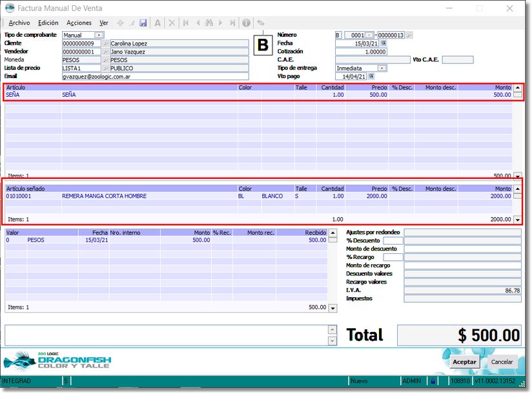Open the Cliente lookup search icon
The width and height of the screenshot is (532, 394).
pos(106,43)
